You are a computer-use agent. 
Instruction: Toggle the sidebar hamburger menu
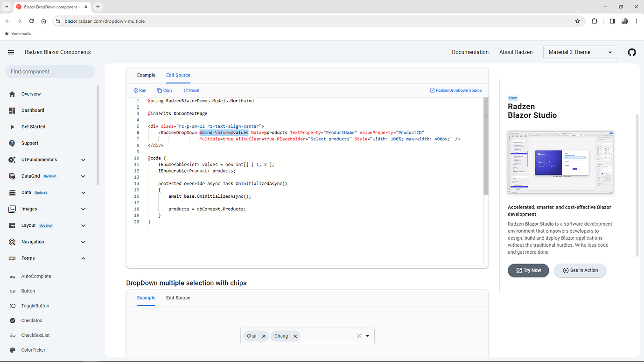[x=11, y=52]
